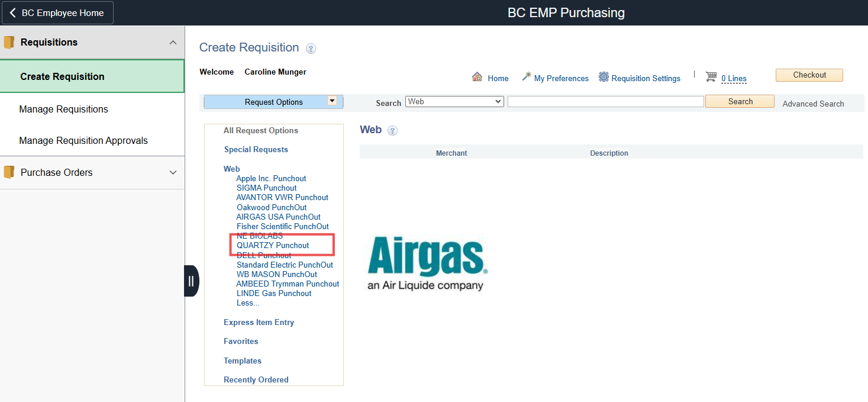Open DELL Punchout
Viewport: 868px width, 402px height.
(264, 255)
